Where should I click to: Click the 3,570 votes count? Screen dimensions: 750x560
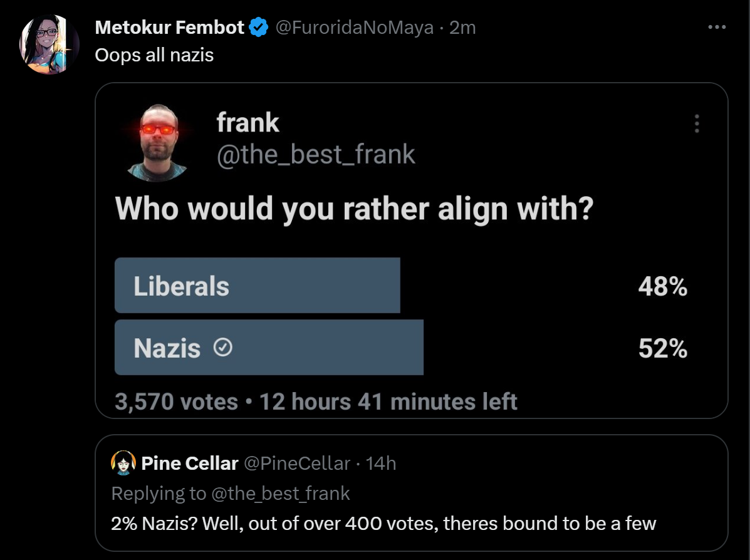[176, 402]
